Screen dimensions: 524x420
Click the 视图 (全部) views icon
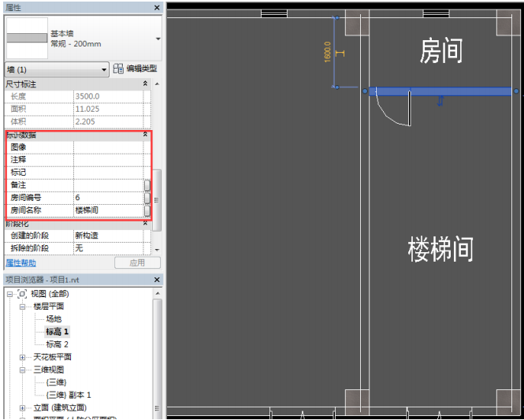click(x=22, y=294)
